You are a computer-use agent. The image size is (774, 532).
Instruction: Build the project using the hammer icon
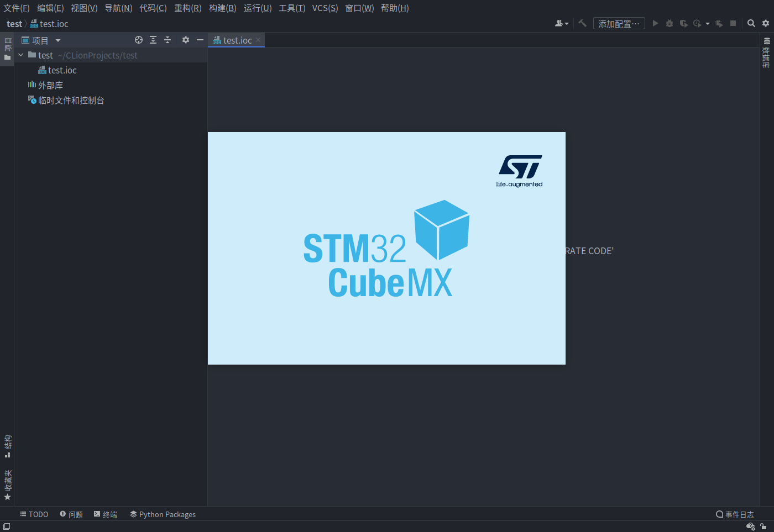(x=582, y=23)
